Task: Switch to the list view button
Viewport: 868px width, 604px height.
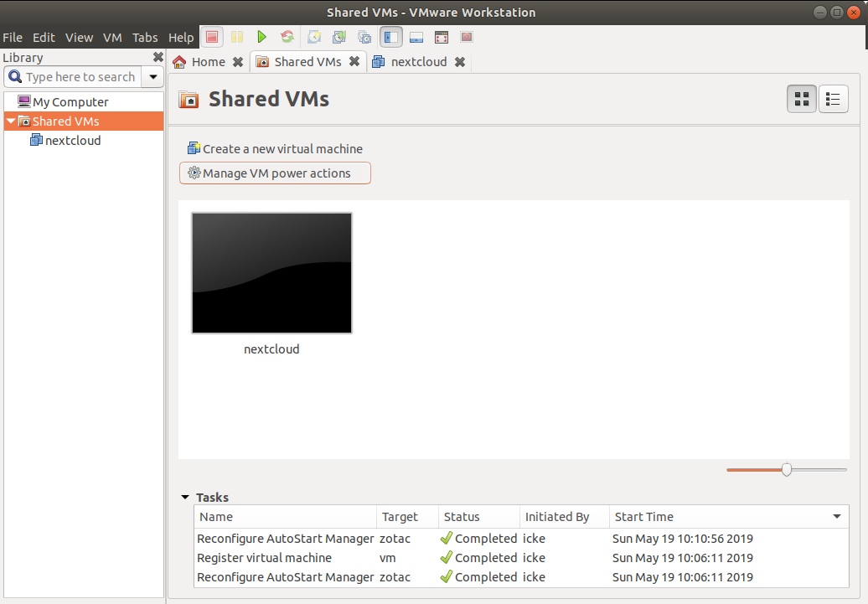Action: coord(833,99)
